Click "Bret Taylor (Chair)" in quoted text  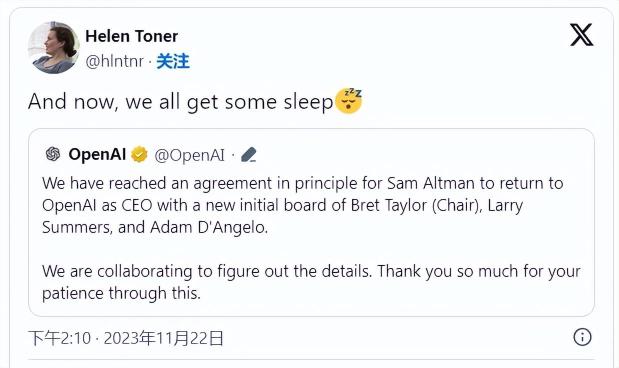click(x=416, y=206)
